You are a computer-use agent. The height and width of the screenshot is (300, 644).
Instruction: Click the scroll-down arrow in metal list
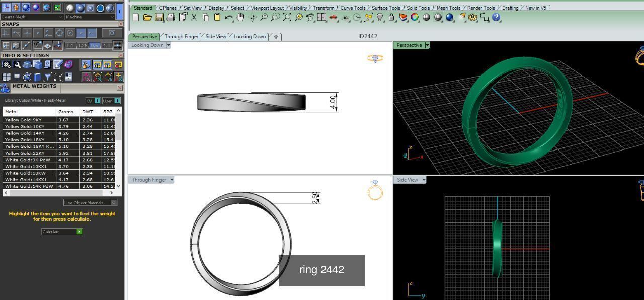click(119, 186)
